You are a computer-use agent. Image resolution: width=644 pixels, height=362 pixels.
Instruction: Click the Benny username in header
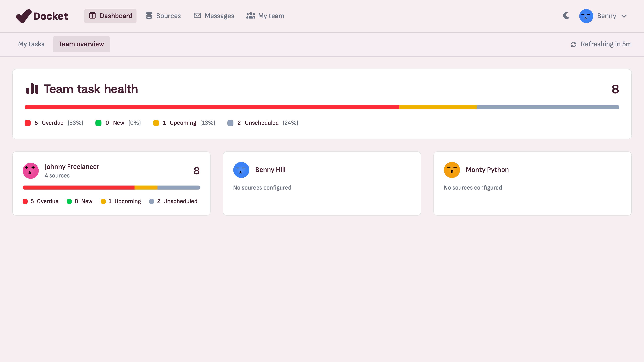[606, 16]
